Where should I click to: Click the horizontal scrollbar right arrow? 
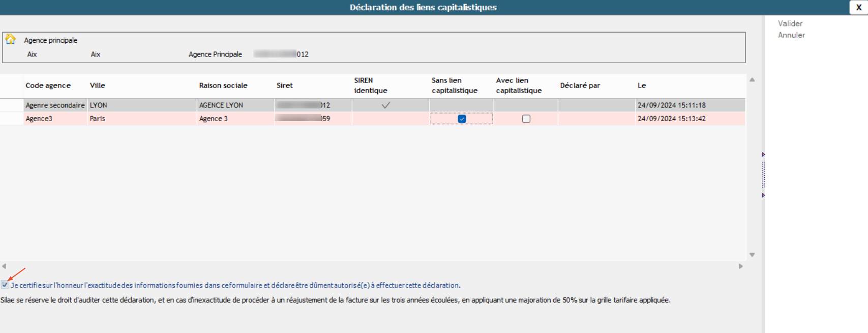click(740, 266)
